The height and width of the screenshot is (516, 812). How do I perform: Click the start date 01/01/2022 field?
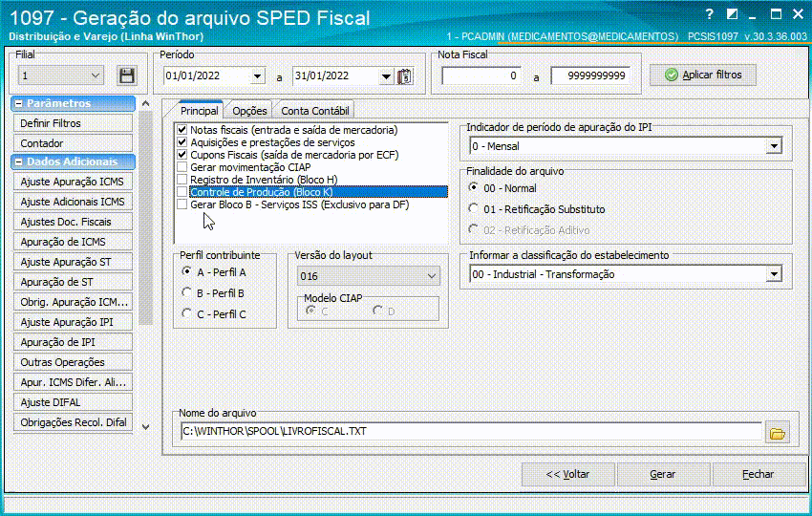pos(207,75)
